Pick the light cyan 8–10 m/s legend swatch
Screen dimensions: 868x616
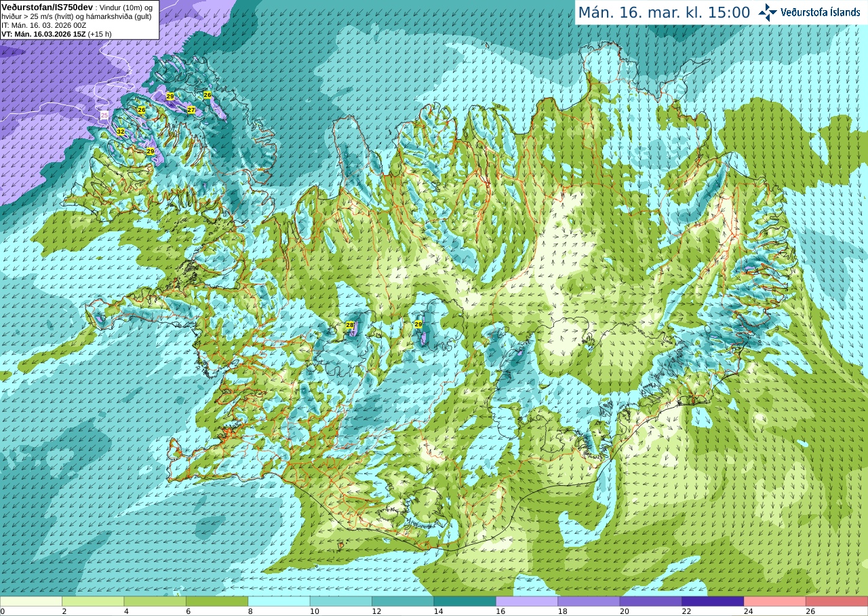point(279,601)
